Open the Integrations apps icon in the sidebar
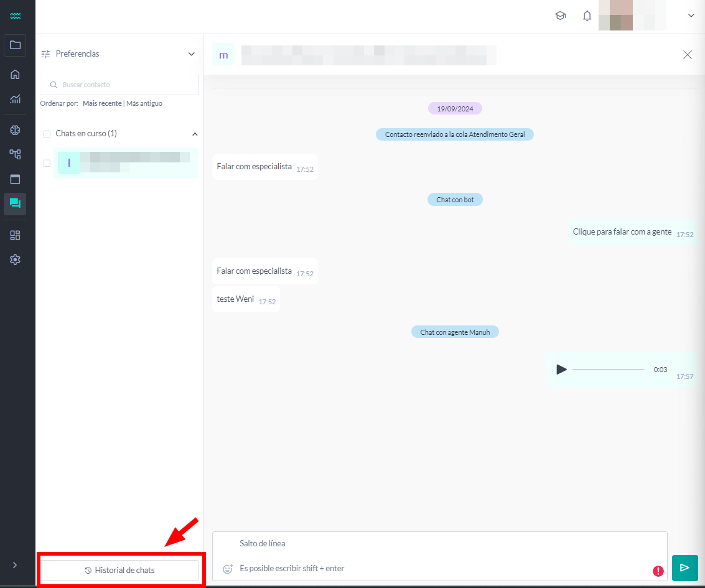Image resolution: width=705 pixels, height=588 pixels. tap(15, 235)
